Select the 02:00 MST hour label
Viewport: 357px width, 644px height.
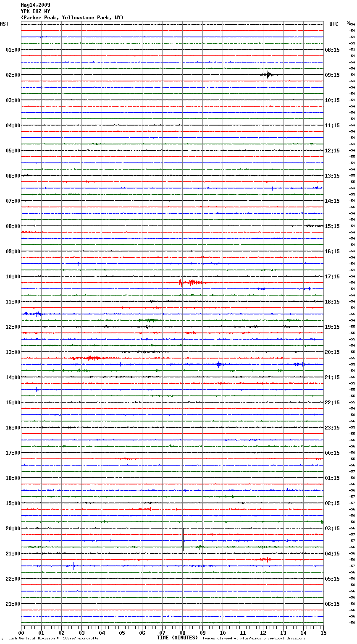pyautogui.click(x=13, y=75)
